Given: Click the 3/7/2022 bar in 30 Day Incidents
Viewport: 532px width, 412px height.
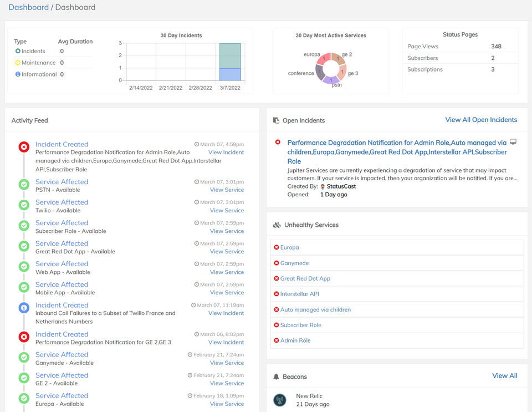Looking at the screenshot, I should (230, 62).
